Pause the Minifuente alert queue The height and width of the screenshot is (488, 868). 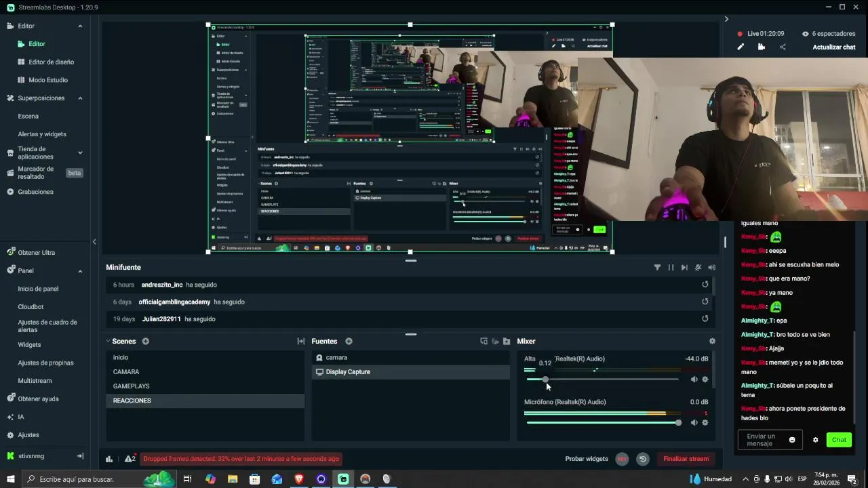[x=671, y=268]
